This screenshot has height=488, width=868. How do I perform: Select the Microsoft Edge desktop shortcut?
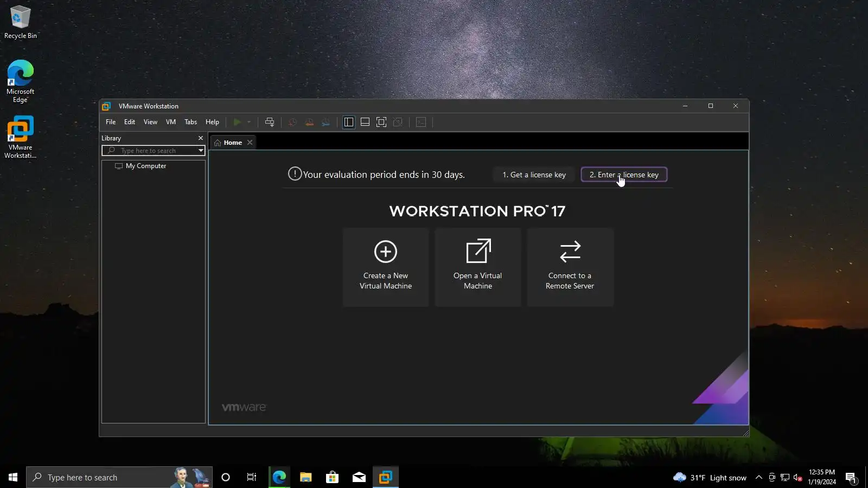point(21,81)
